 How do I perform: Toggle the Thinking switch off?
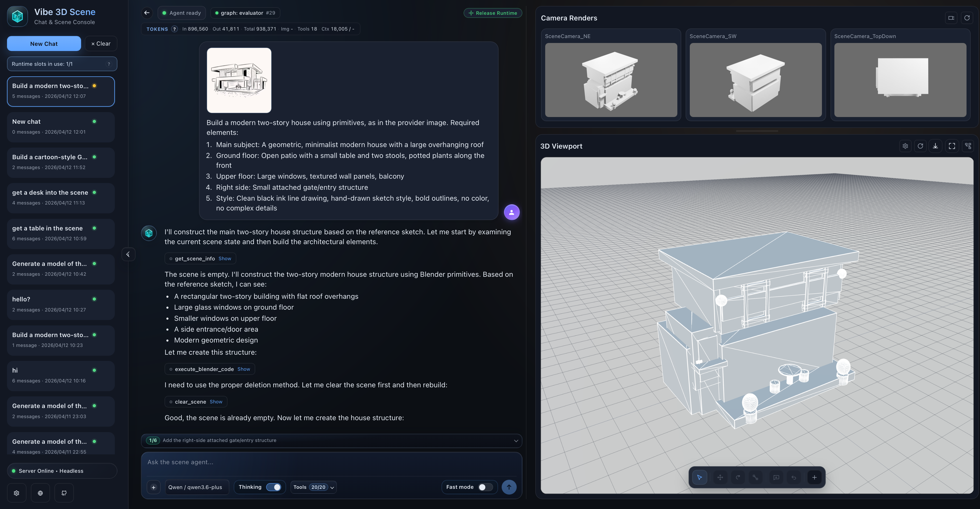pyautogui.click(x=274, y=487)
